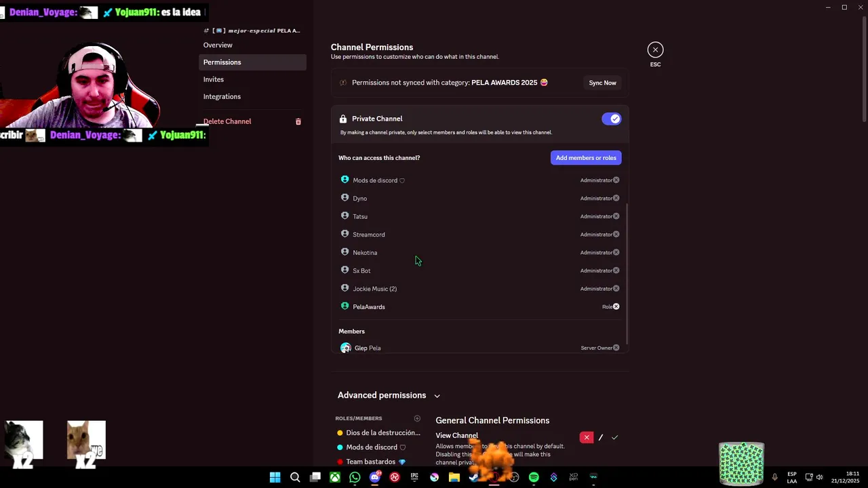The width and height of the screenshot is (868, 488).
Task: Set View Channel to neutral slash
Action: coord(601,437)
